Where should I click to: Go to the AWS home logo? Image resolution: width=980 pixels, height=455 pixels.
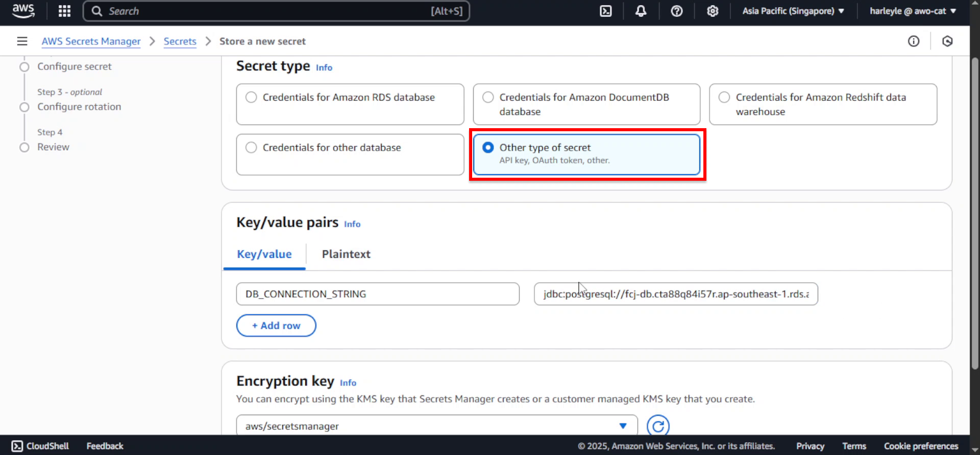point(23,11)
